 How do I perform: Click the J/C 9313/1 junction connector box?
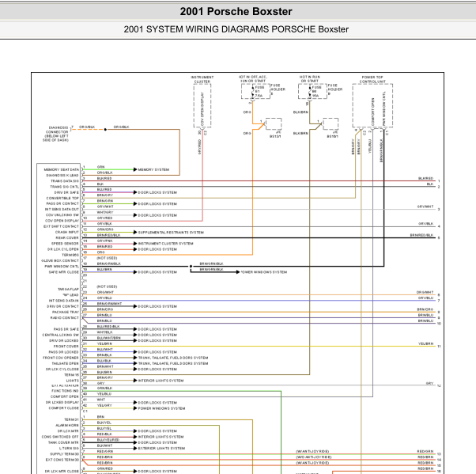click(274, 124)
